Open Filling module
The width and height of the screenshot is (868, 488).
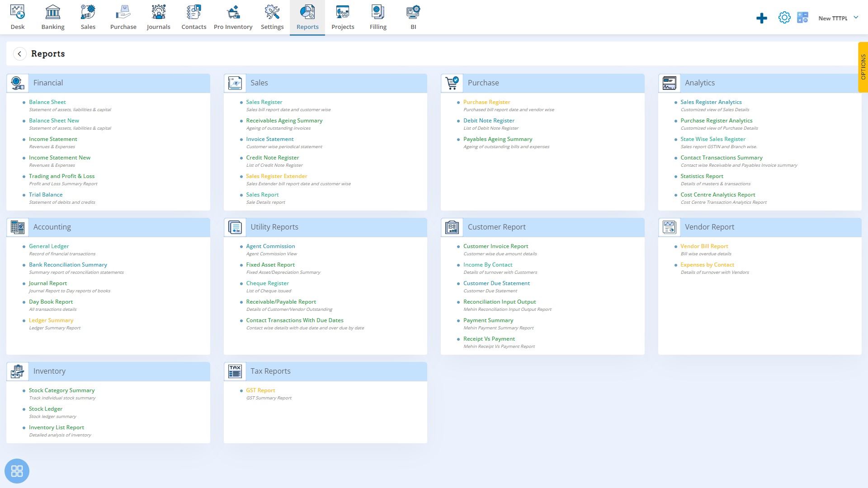[378, 17]
